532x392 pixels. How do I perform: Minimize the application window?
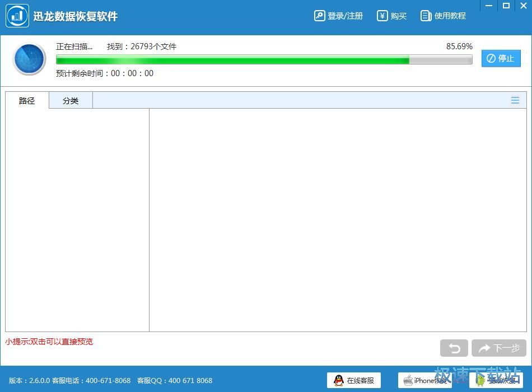coord(489,6)
